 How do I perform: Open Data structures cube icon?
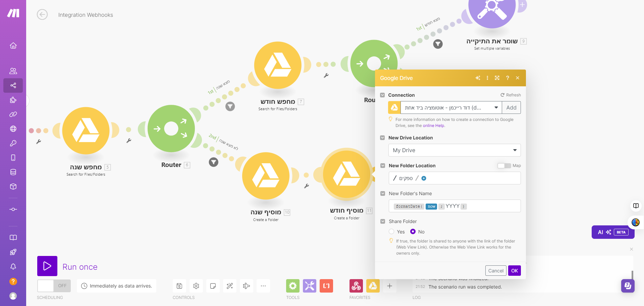click(x=13, y=187)
